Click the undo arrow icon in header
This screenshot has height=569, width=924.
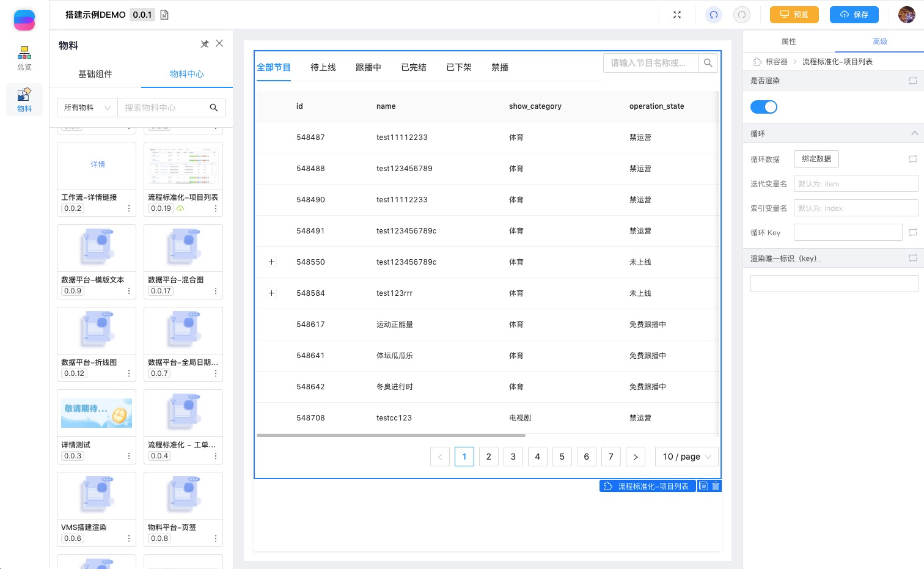click(x=714, y=15)
